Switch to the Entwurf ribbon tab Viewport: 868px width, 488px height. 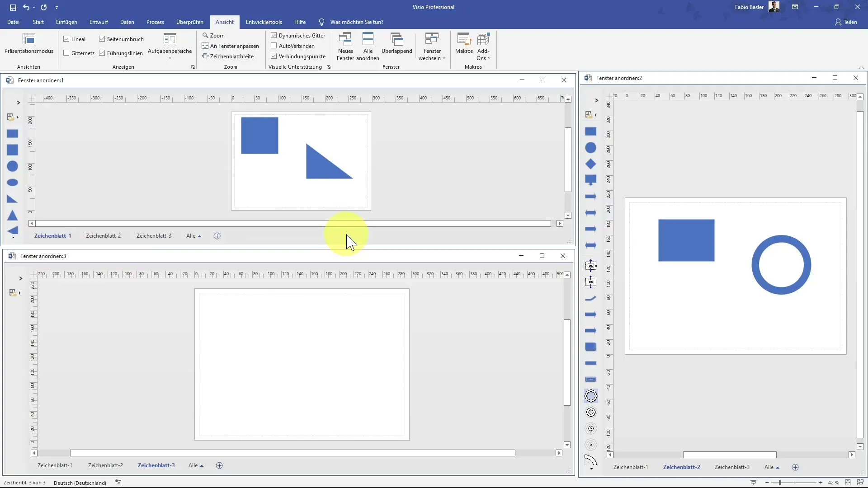(x=99, y=22)
